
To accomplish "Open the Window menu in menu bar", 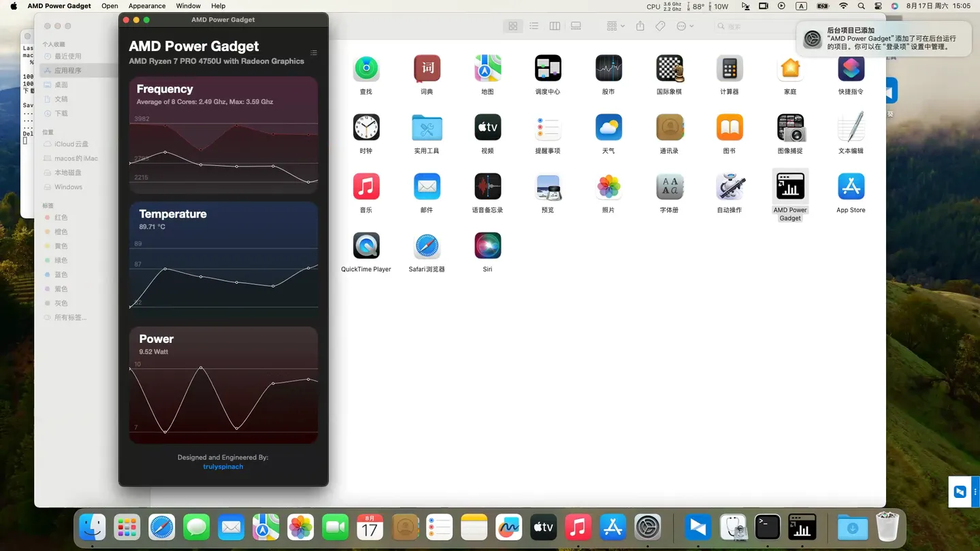I will [189, 5].
